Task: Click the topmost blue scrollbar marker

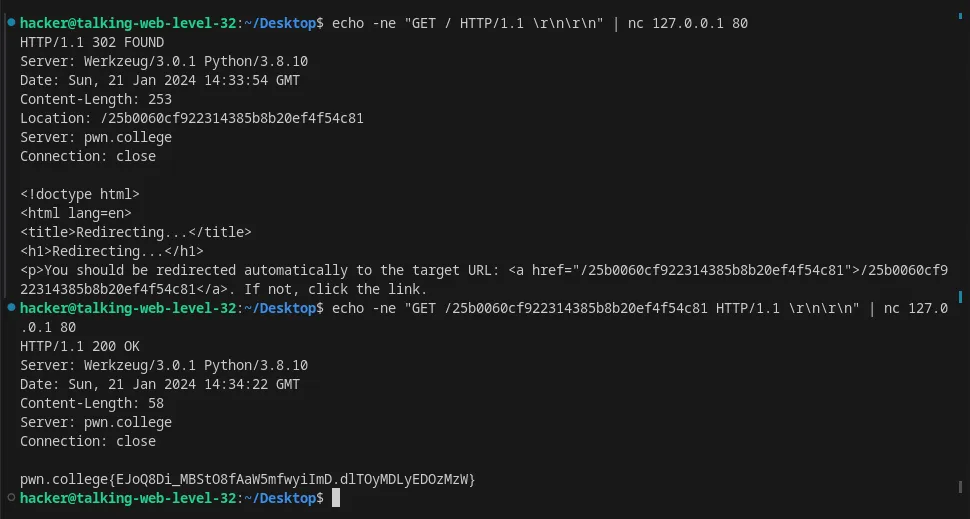Action: (x=960, y=16)
